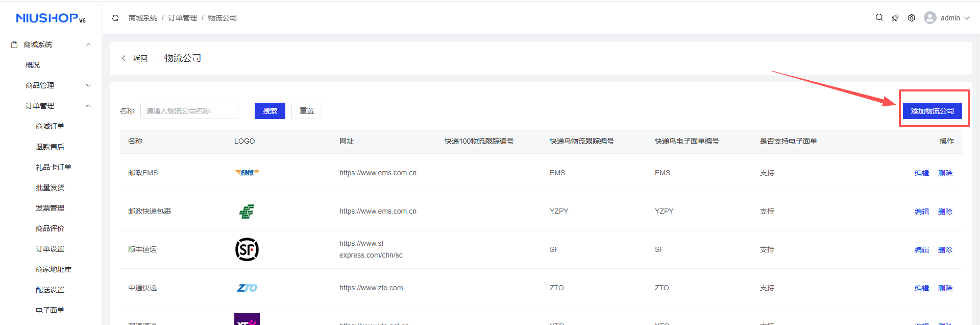The height and width of the screenshot is (325, 980).
Task: Go to 配送设置 menu item
Action: 50,290
